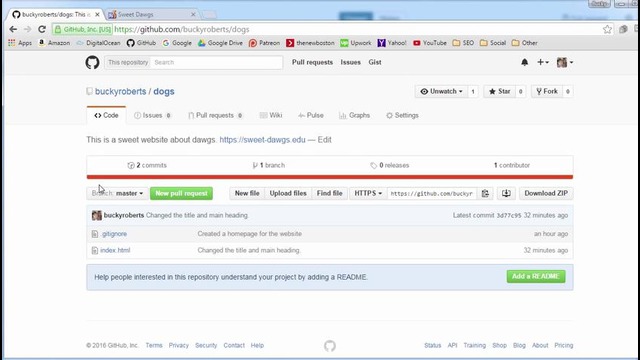
Task: Click the GitHub Octocat logo in header
Action: (x=92, y=62)
